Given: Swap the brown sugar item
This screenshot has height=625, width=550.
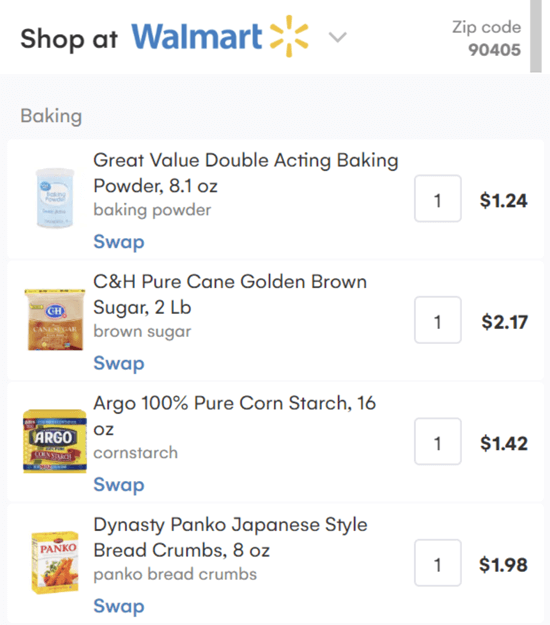Looking at the screenshot, I should coord(119,363).
